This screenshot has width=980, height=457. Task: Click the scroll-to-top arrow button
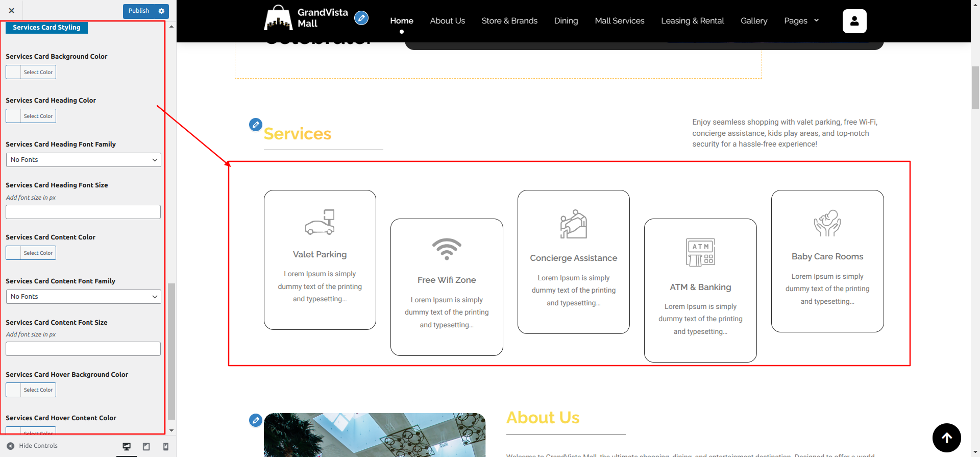click(x=946, y=438)
